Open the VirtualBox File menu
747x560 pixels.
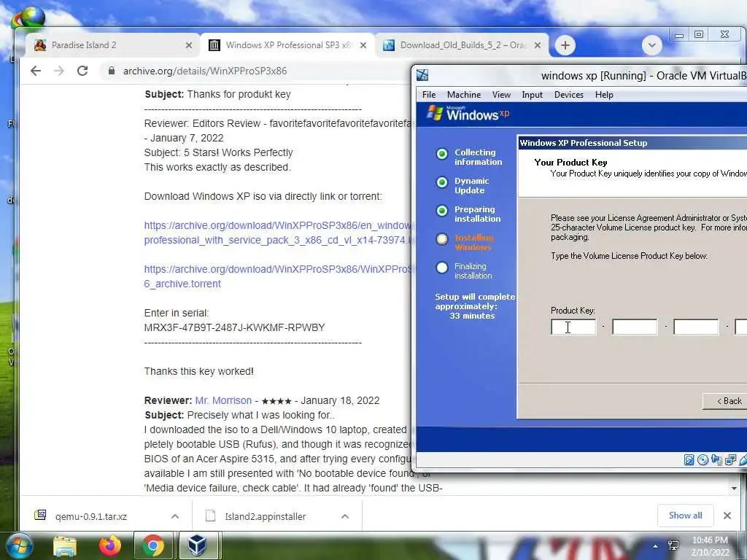(x=429, y=95)
